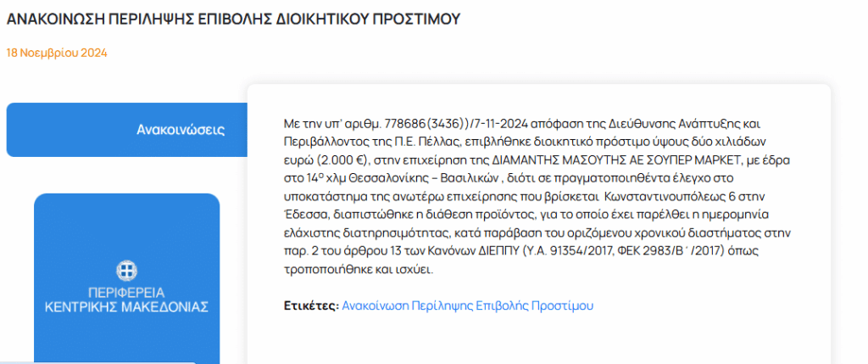The height and width of the screenshot is (364, 868).
Task: Click the closing text τροποποιήθηκε και ισχύει
Action: pos(357,270)
